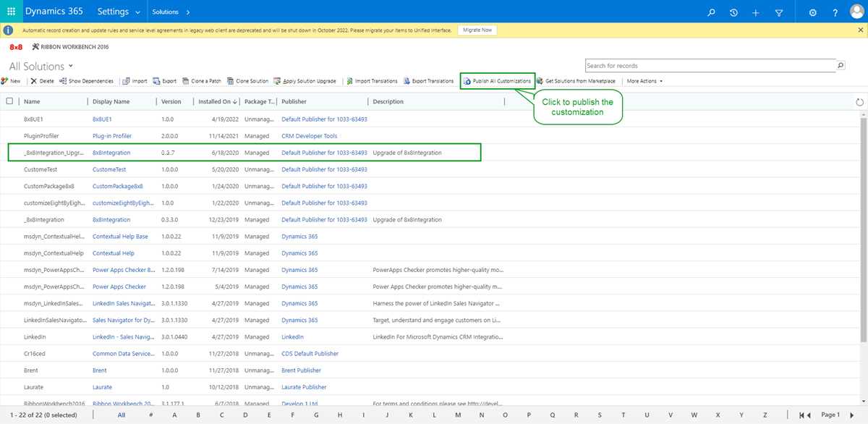Image resolution: width=868 pixels, height=424 pixels.
Task: Open the recent items history icon
Action: pos(733,12)
